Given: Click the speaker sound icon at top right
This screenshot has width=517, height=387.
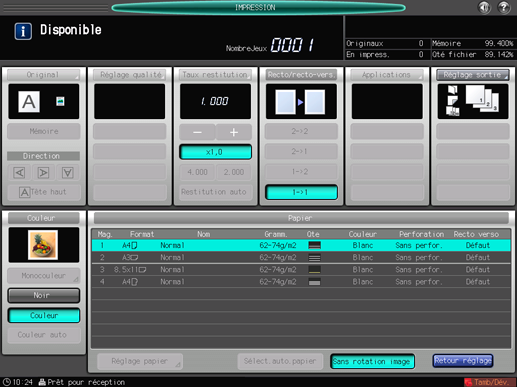Looking at the screenshot, I should (484, 7).
